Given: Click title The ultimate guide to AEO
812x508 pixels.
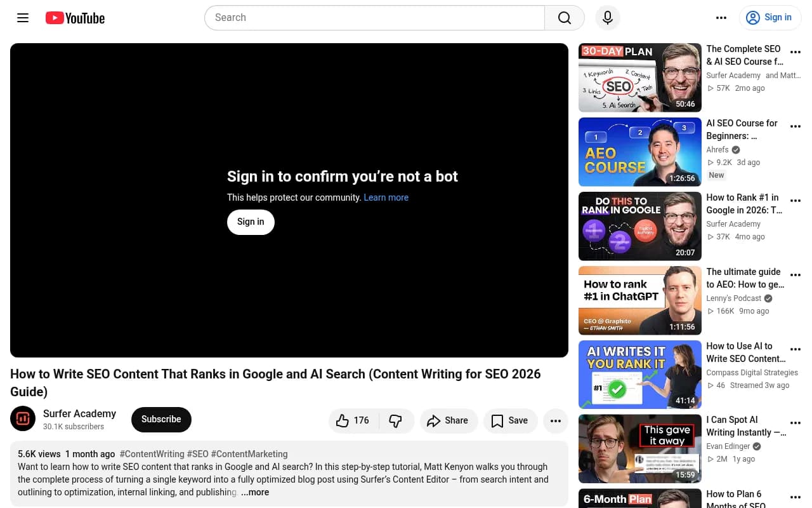Looking at the screenshot, I should click(745, 278).
